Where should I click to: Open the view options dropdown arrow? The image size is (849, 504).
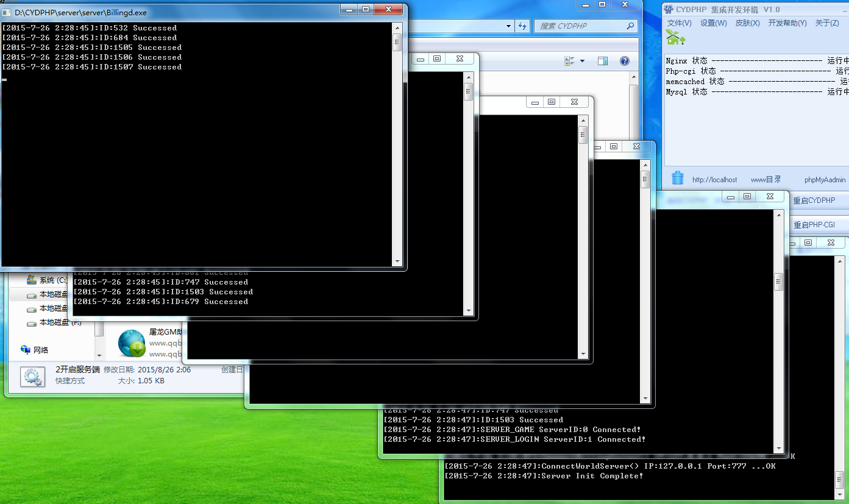(582, 61)
